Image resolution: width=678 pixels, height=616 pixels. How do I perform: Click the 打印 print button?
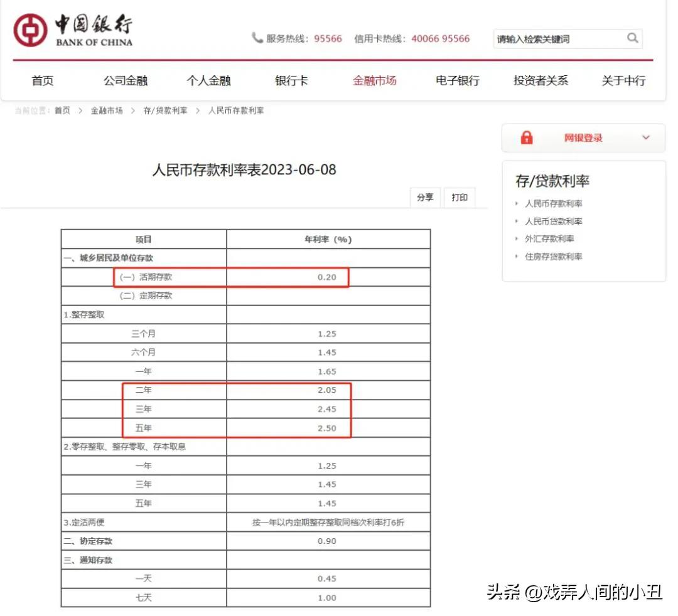(x=460, y=197)
